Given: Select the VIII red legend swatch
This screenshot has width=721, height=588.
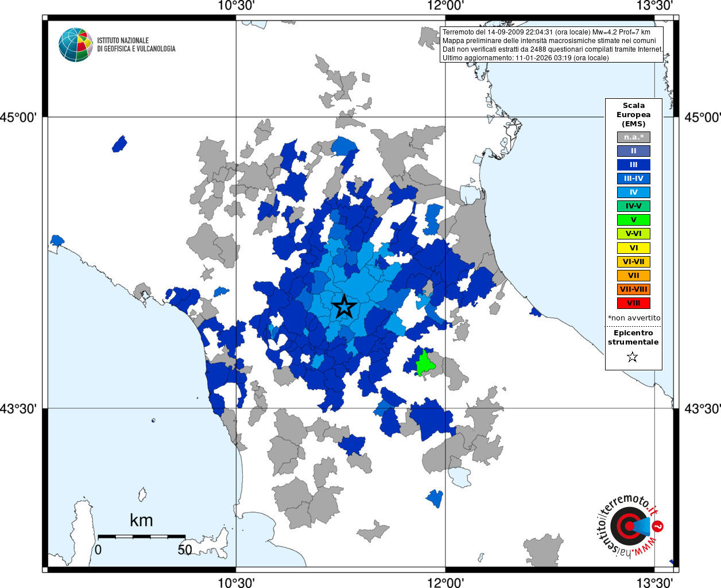Looking at the screenshot, I should click(x=634, y=303).
